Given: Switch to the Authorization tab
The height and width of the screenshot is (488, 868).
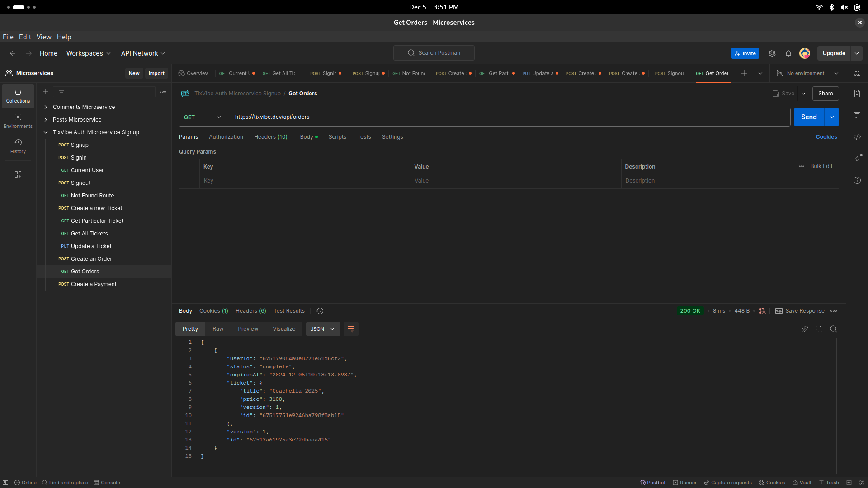Looking at the screenshot, I should click(226, 137).
